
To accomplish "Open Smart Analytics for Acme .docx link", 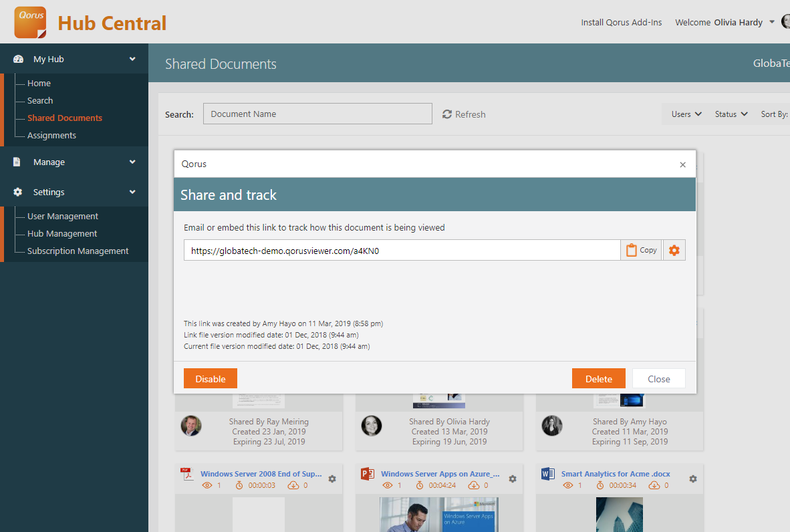I will point(616,474).
